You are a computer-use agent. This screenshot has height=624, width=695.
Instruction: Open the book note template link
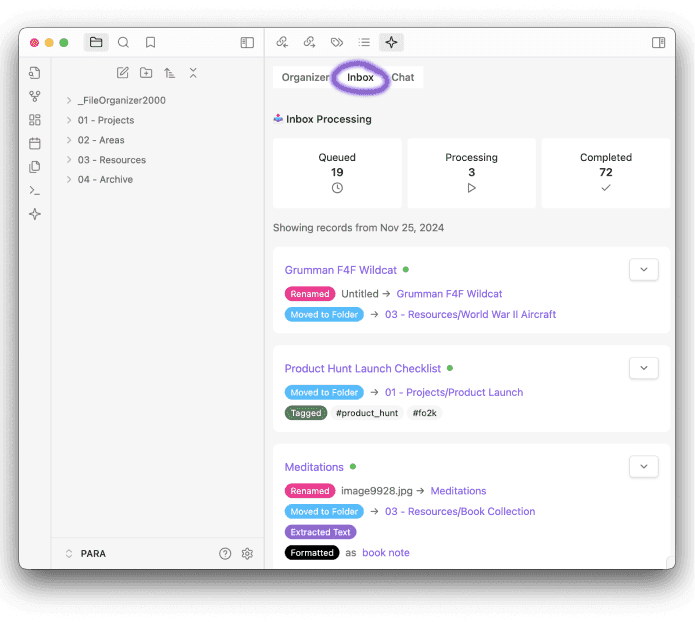click(x=386, y=553)
